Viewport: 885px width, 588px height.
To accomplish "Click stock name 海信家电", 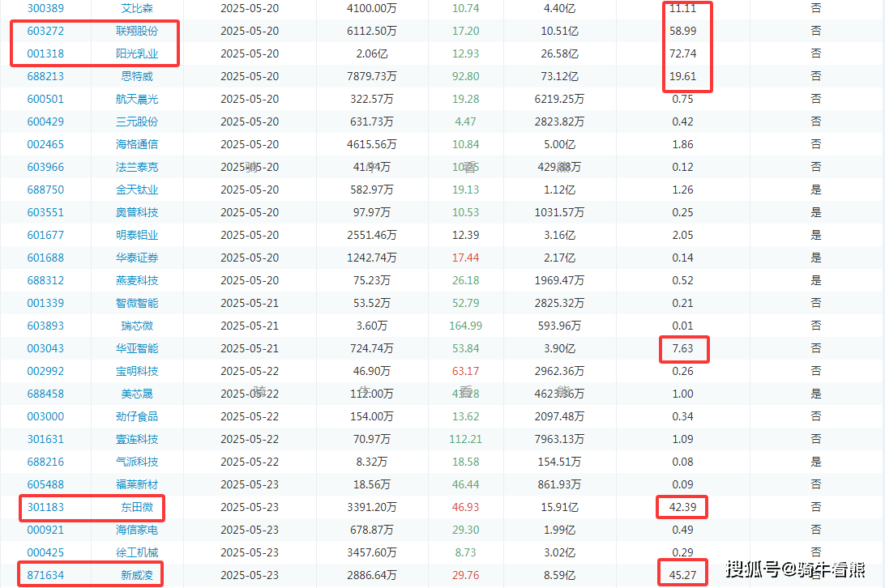I will 137,530.
